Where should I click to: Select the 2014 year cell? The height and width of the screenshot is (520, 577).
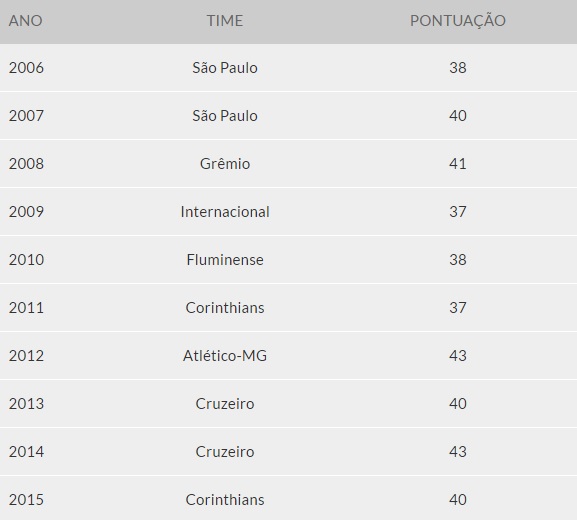tap(26, 452)
